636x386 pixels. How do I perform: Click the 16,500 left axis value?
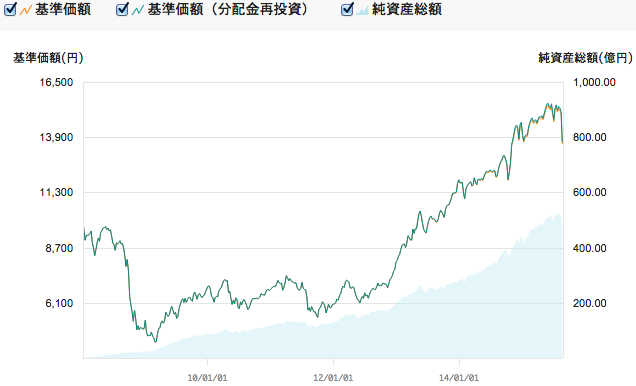click(56, 82)
